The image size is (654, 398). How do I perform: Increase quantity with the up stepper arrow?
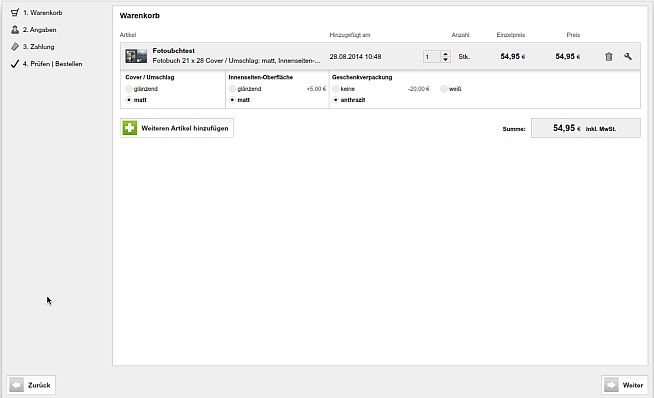click(445, 53)
